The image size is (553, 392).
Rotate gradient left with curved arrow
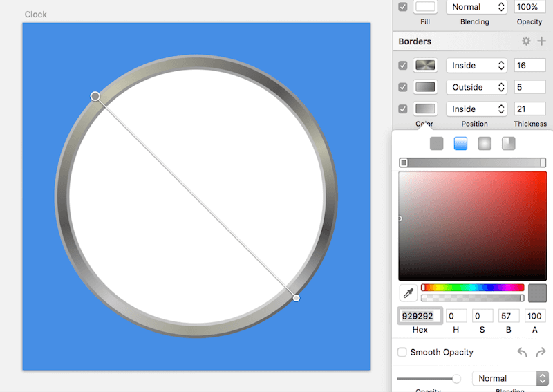[522, 352]
